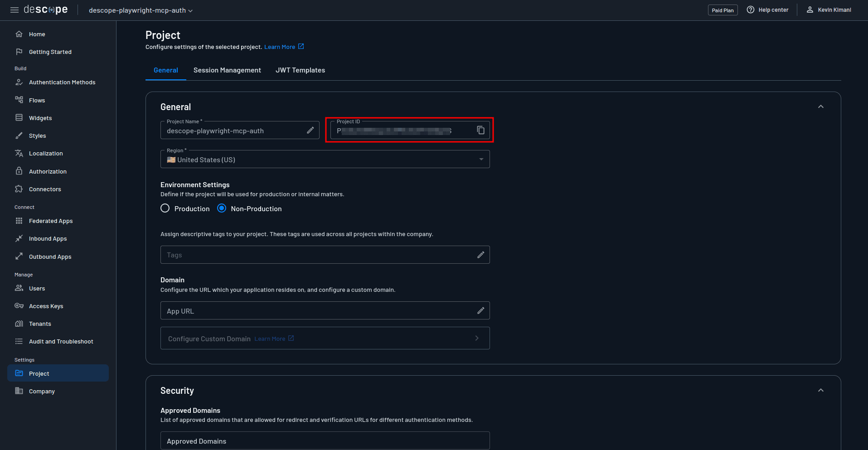Open the hamburger menu next to the Descope logo
This screenshot has height=450, width=868.
(14, 10)
